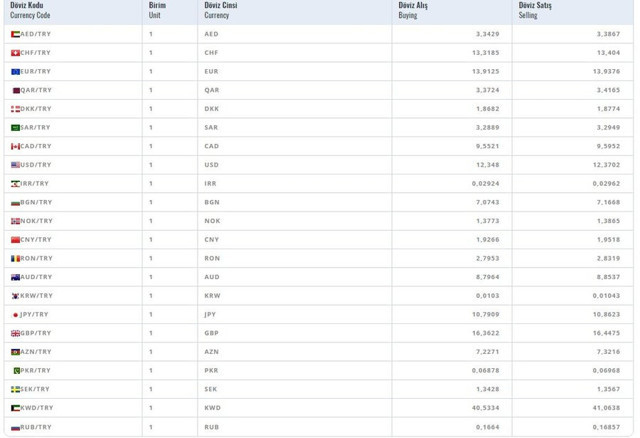Click the EU flag next to EUR/TRY
This screenshot has height=438, width=640.
(15, 71)
